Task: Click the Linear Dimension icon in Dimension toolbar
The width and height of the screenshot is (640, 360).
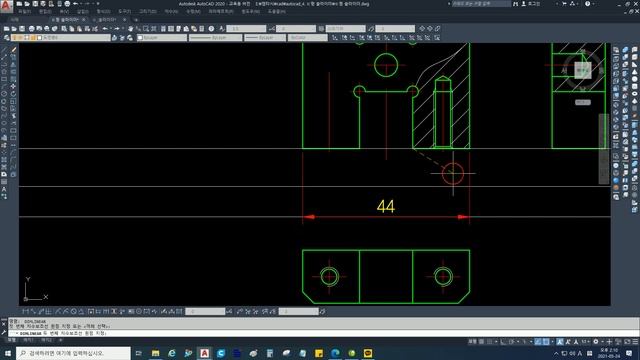Action: pyautogui.click(x=25, y=311)
